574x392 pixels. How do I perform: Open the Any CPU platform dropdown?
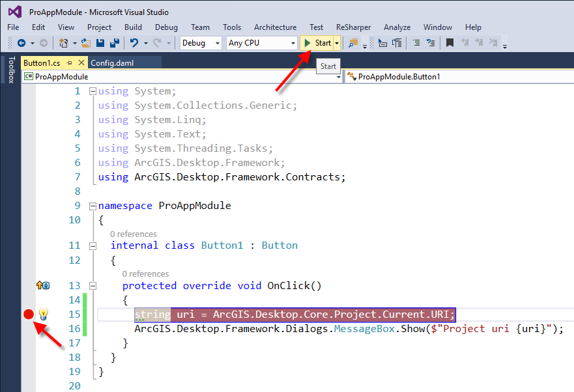(261, 42)
